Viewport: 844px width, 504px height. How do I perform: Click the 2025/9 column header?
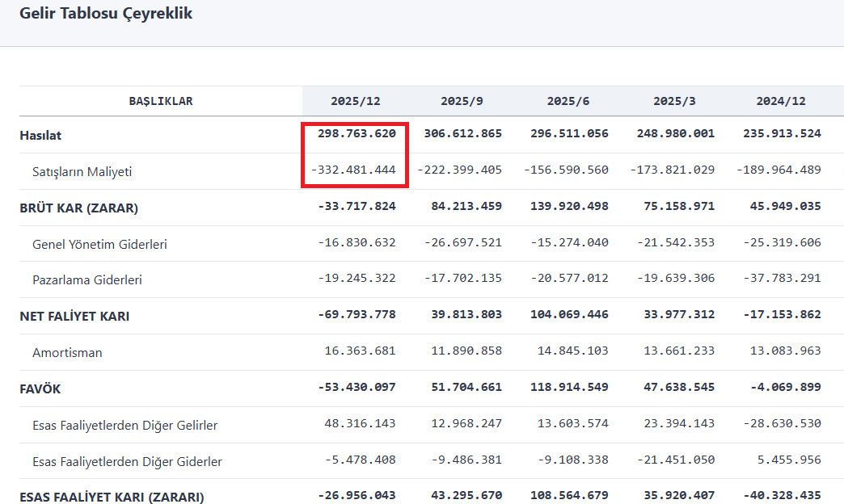coord(462,101)
